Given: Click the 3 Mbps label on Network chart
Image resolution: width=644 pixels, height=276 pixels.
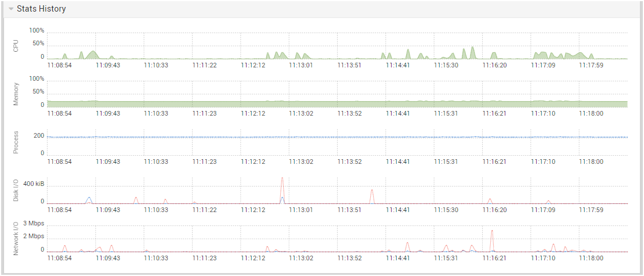Looking at the screenshot, I should click(x=34, y=223).
